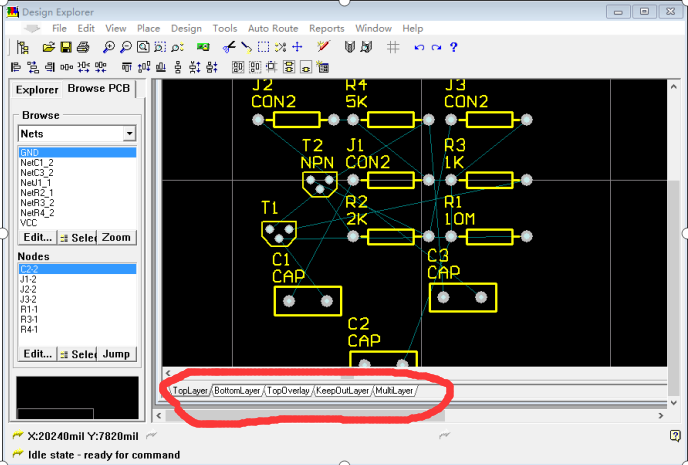This screenshot has width=688, height=465.
Task: Align selected components to top edge
Action: (x=126, y=67)
